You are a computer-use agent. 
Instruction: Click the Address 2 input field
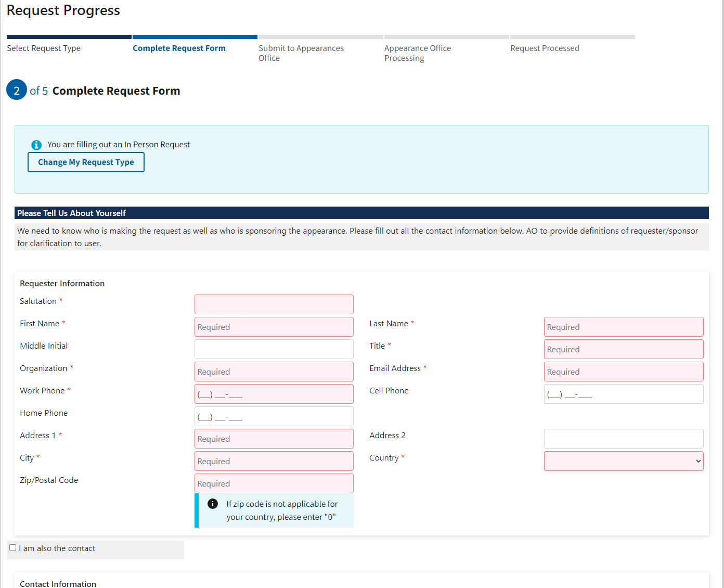click(623, 439)
